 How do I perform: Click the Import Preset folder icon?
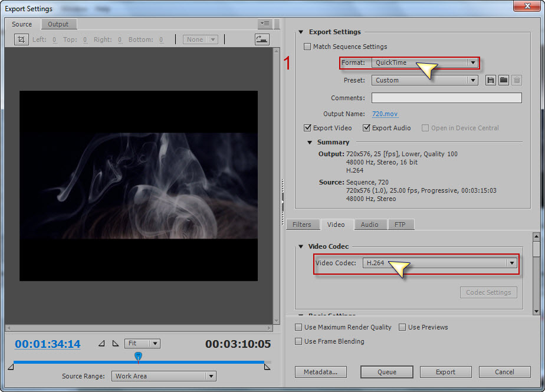coord(504,80)
